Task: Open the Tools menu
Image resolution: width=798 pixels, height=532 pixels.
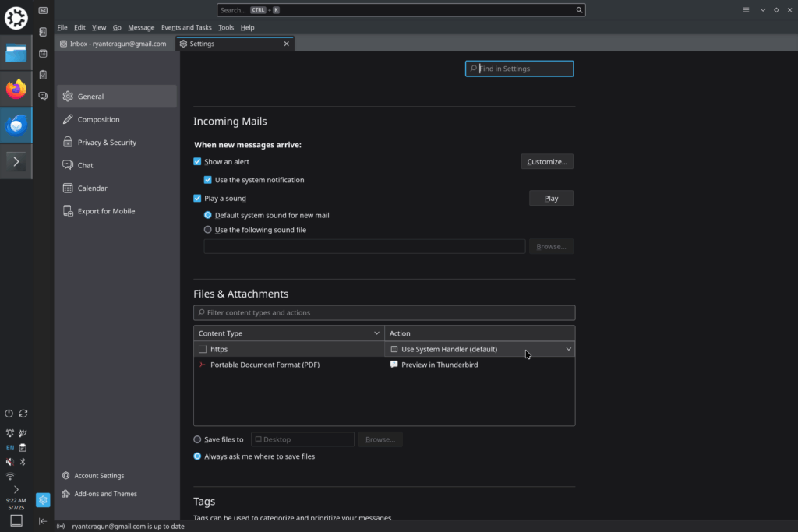Action: pos(226,27)
